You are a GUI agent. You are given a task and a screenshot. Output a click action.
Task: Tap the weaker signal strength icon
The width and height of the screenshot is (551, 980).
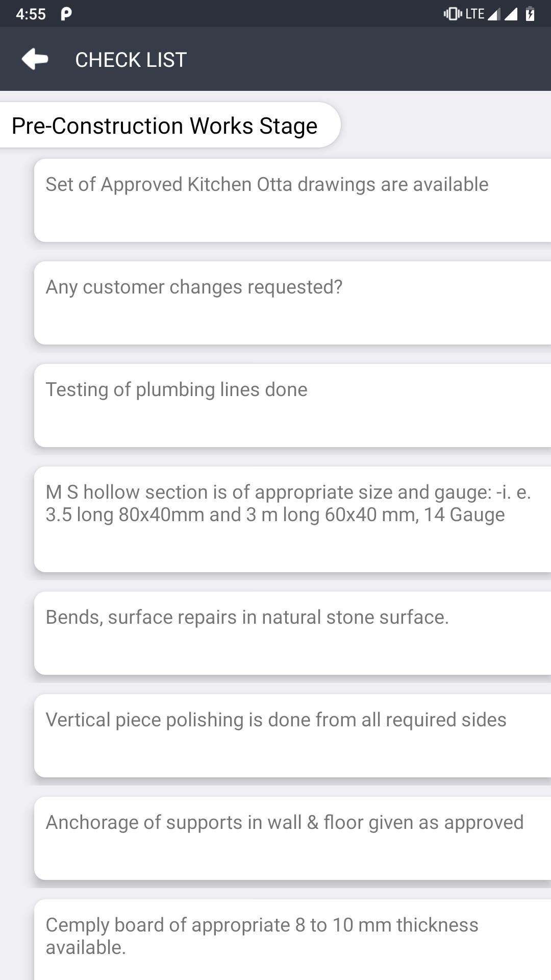pyautogui.click(x=494, y=14)
